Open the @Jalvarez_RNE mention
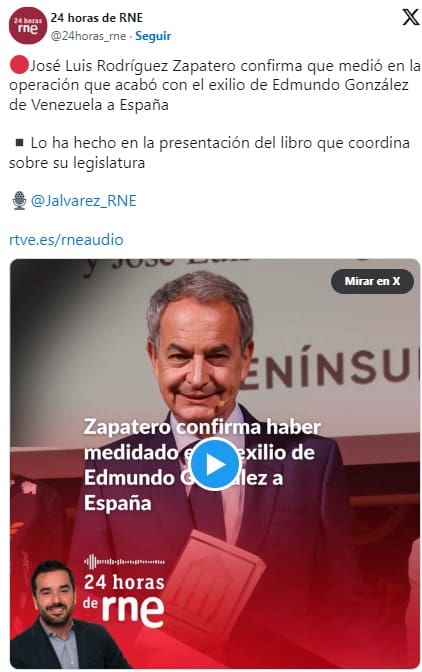 point(84,201)
